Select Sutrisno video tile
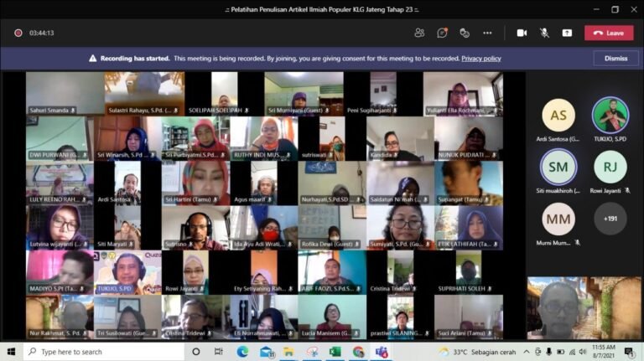This screenshot has height=361, width=644. tap(196, 228)
